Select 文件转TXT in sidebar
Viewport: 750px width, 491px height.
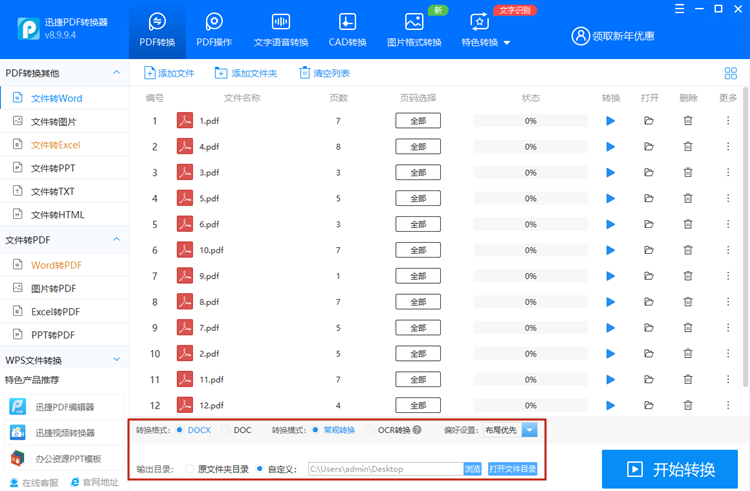coord(65,192)
